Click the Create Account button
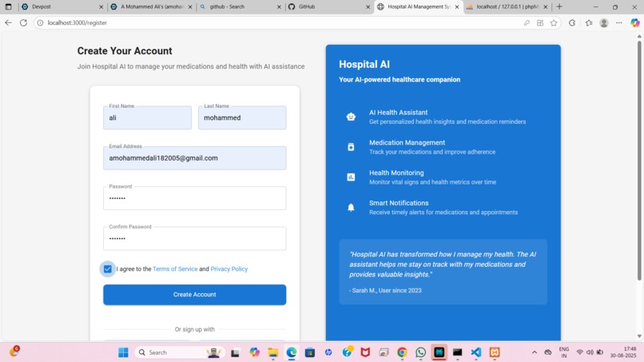This screenshot has height=362, width=644. [x=195, y=295]
